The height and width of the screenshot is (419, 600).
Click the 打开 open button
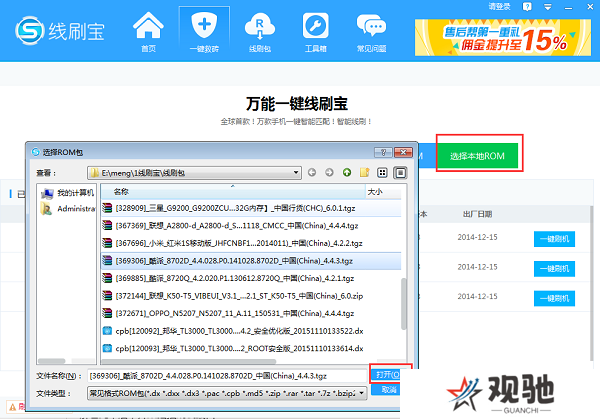(x=387, y=374)
